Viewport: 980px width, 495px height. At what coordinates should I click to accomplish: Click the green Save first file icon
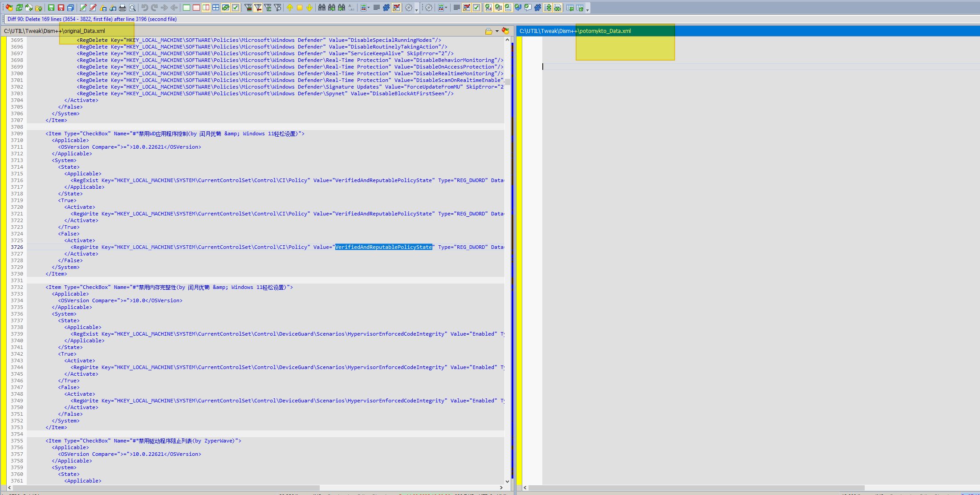pyautogui.click(x=51, y=8)
